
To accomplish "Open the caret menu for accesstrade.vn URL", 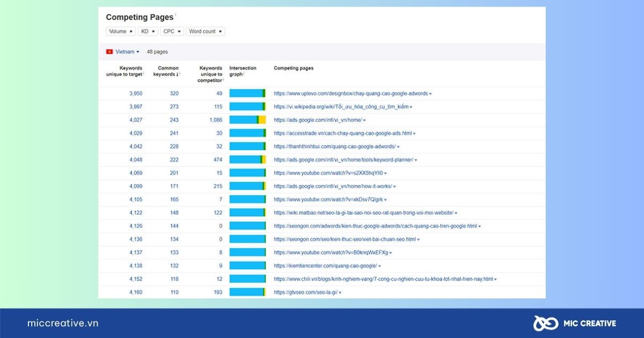I will tap(414, 134).
